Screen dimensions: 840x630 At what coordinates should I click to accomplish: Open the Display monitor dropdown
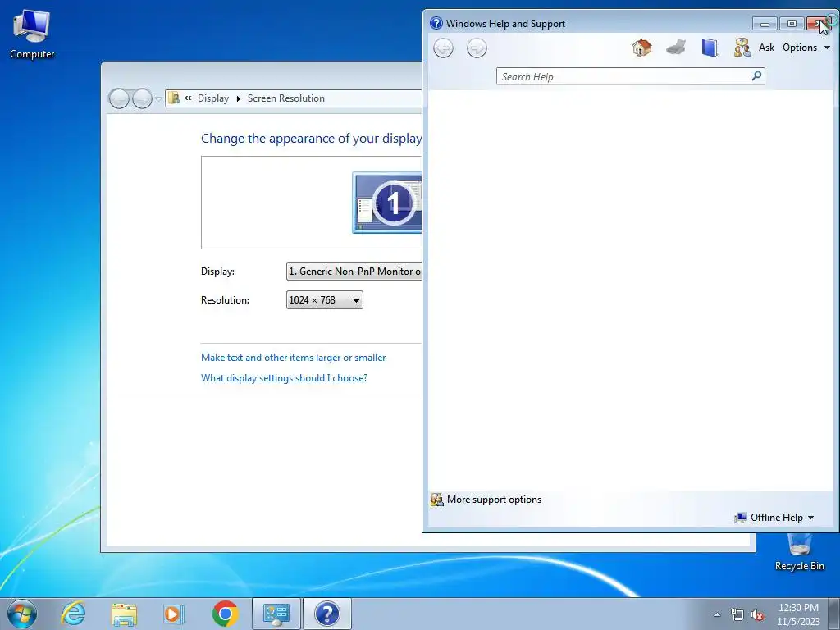354,272
